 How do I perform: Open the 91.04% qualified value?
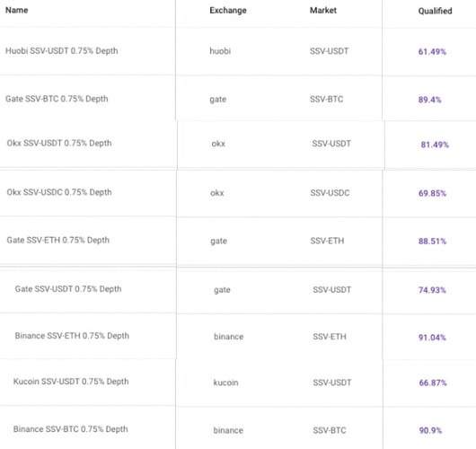[x=432, y=338]
